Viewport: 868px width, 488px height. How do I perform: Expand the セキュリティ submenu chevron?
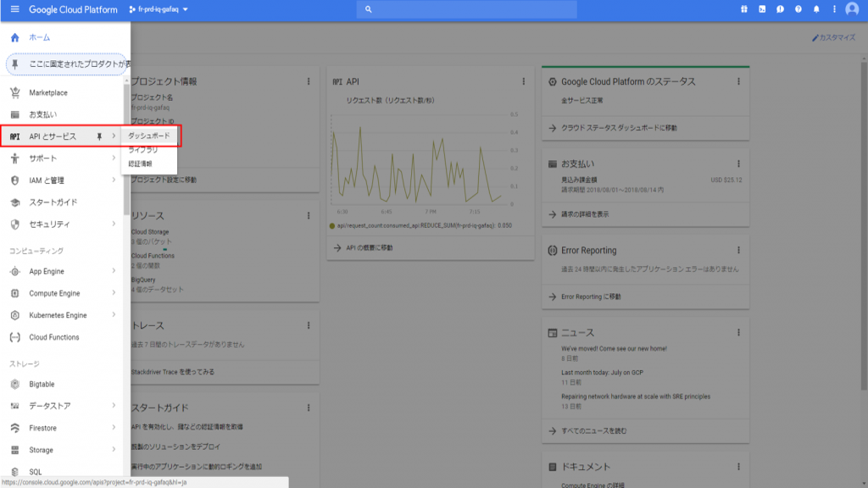pos(114,224)
